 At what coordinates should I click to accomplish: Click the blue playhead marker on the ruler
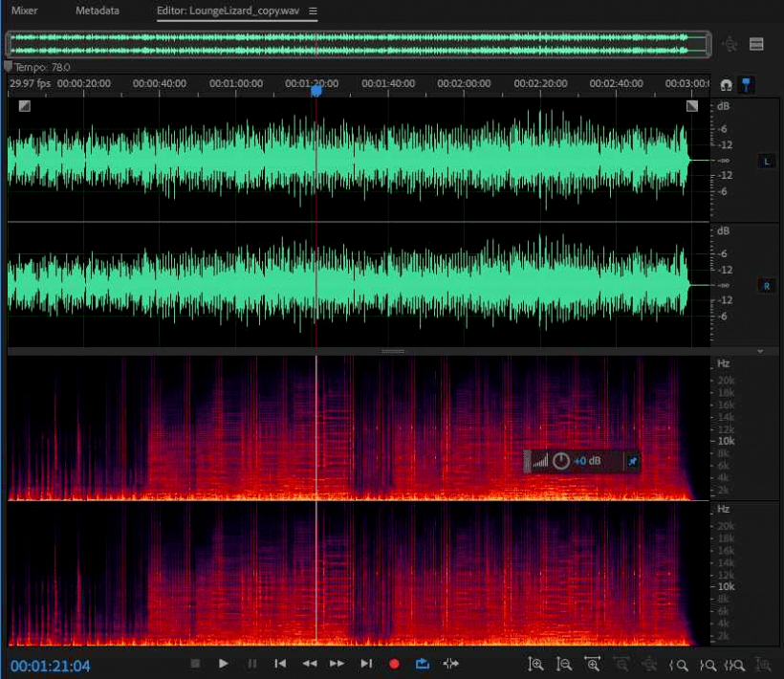(316, 91)
